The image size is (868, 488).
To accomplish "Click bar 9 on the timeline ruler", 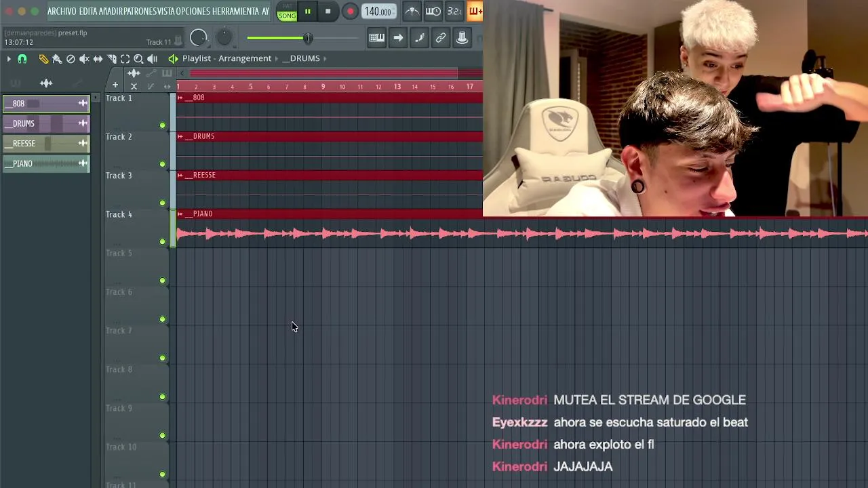I will point(323,87).
